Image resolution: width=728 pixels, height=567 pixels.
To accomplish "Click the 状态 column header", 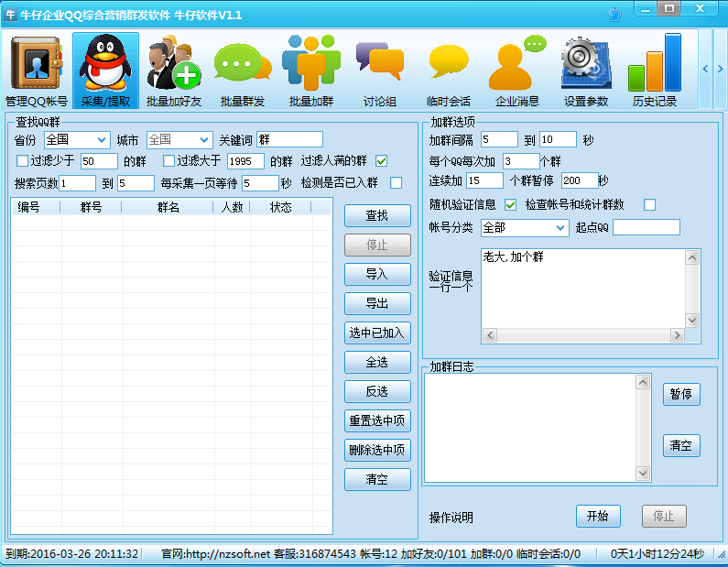I will pyautogui.click(x=281, y=207).
